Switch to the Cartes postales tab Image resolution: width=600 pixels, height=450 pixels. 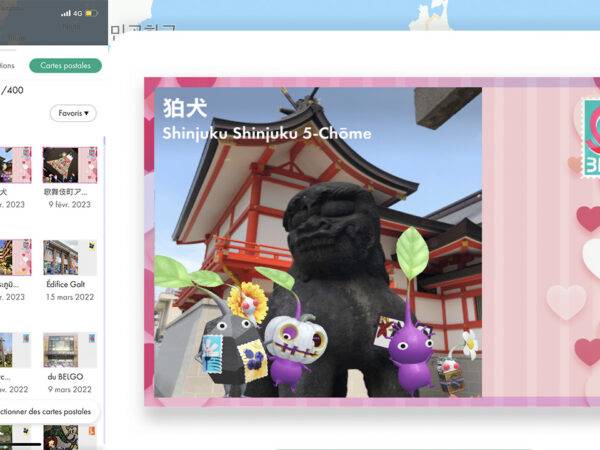click(65, 65)
